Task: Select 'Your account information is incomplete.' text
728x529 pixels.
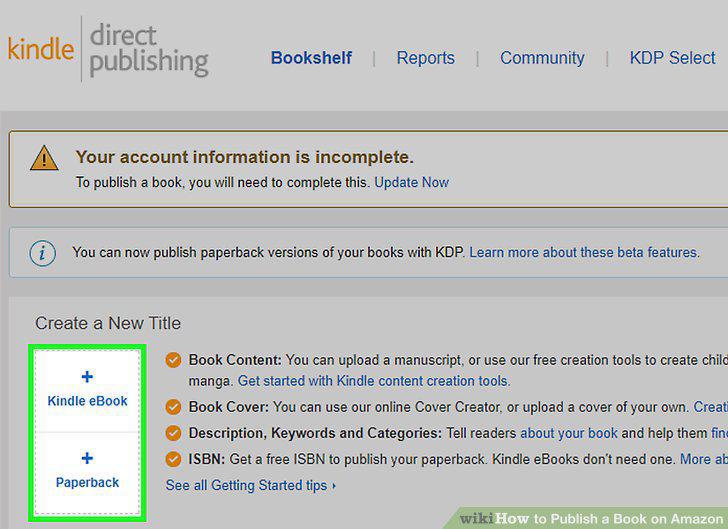Action: pos(245,157)
